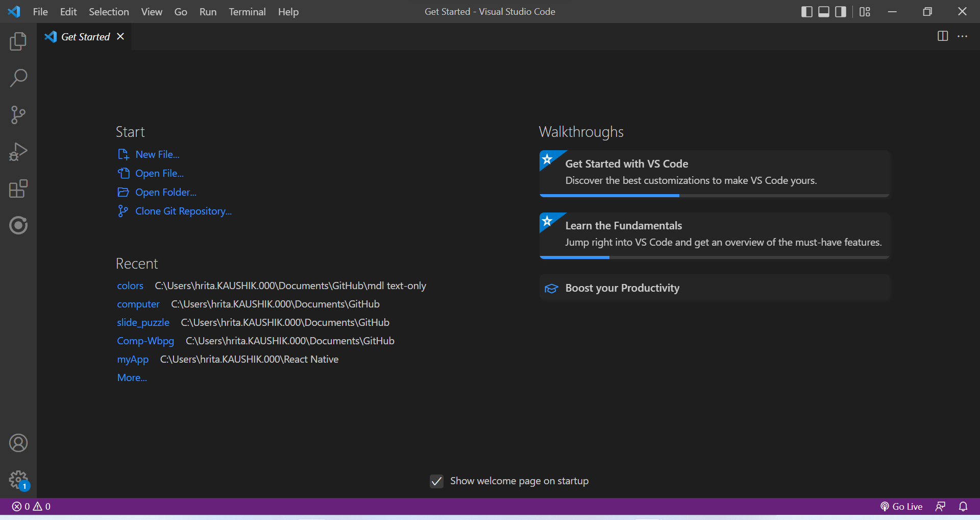Switch to the Get Started tab
The image size is (980, 520).
pos(85,36)
